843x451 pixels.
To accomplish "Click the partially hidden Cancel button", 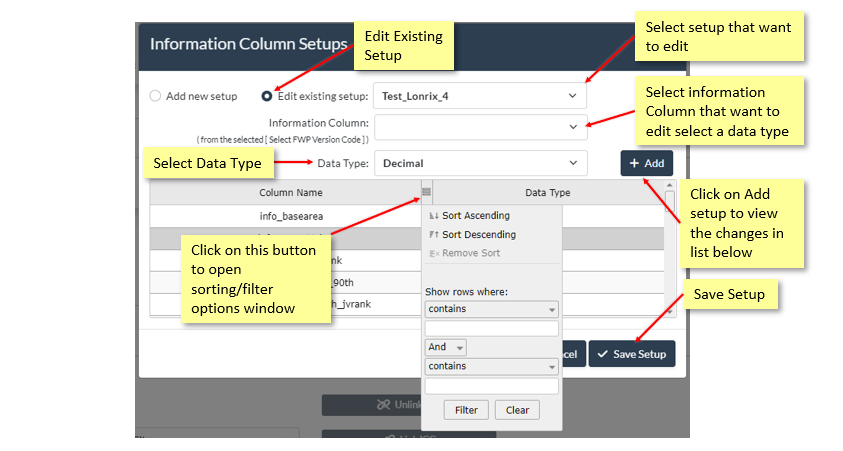I will [x=574, y=354].
